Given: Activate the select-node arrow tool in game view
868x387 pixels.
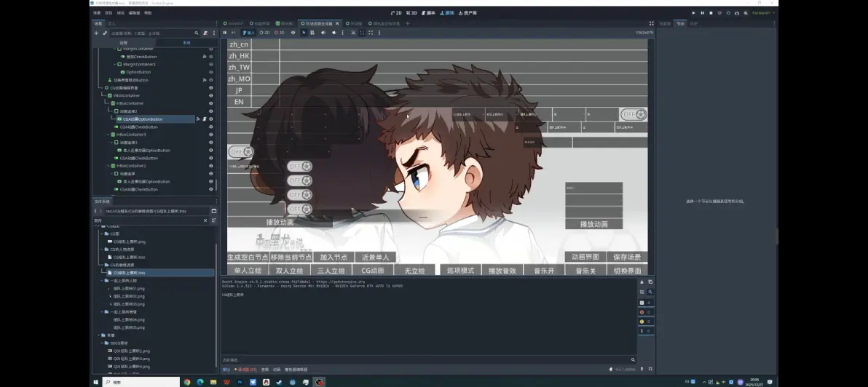Looking at the screenshot, I should [x=304, y=33].
